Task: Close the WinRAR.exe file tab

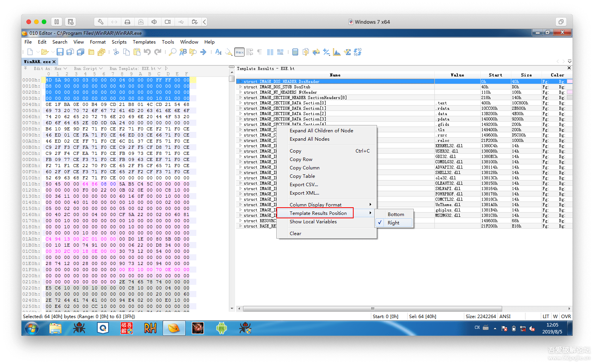Action: click(x=54, y=62)
